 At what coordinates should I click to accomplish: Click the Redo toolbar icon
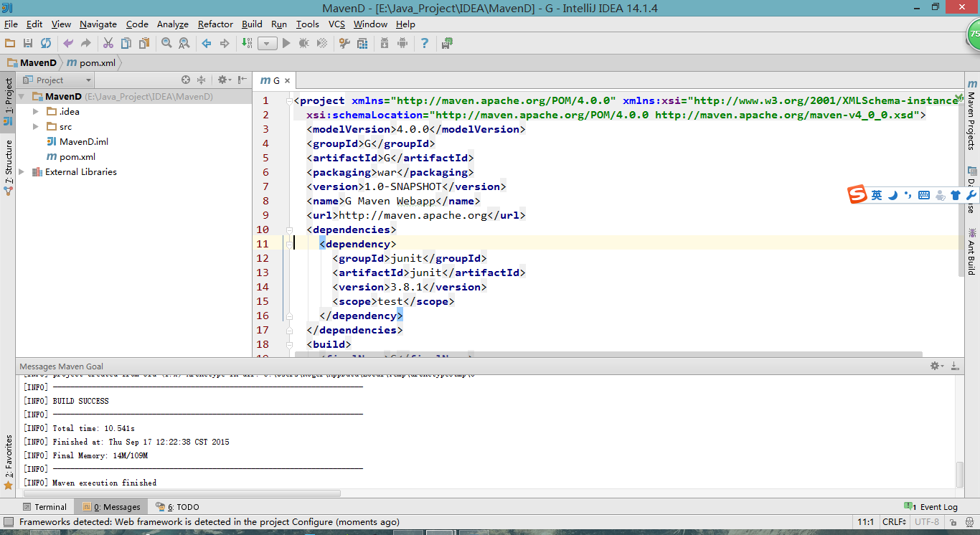click(86, 43)
